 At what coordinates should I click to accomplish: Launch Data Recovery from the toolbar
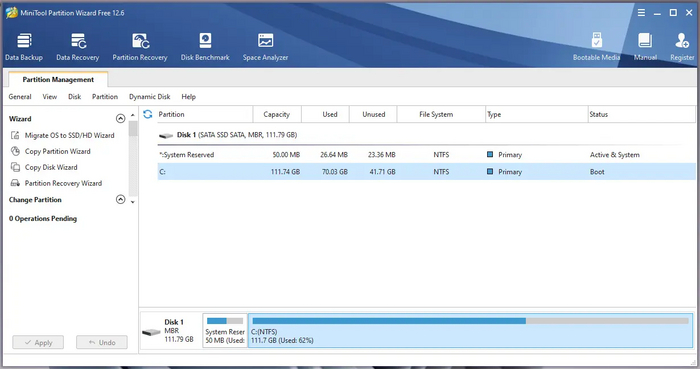[78, 47]
